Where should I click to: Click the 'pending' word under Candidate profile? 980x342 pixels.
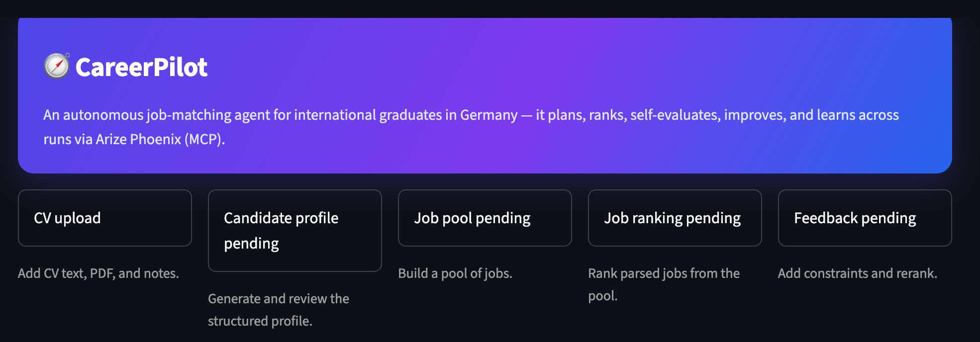point(251,244)
